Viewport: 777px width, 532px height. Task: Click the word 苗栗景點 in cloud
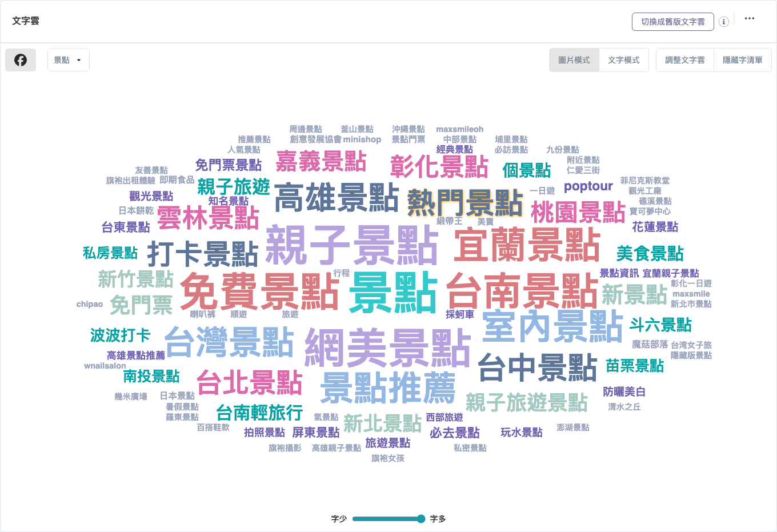click(x=635, y=366)
